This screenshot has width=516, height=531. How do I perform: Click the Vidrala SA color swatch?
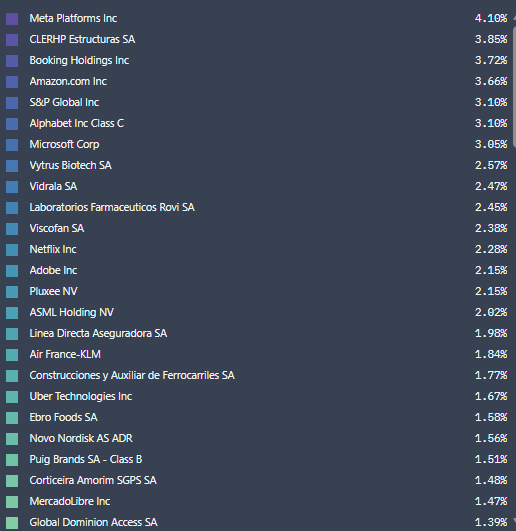[x=12, y=187]
